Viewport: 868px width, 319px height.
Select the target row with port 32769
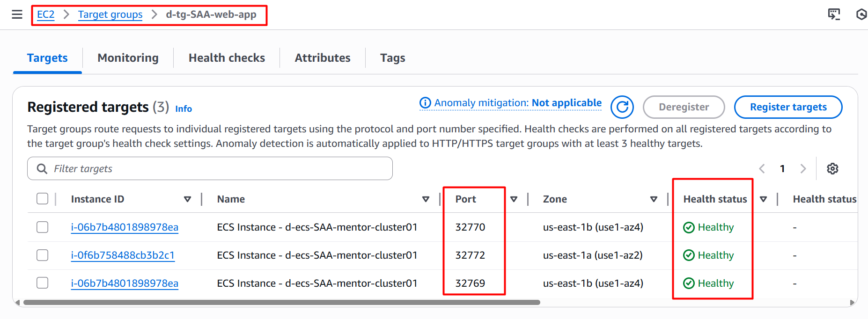43,283
